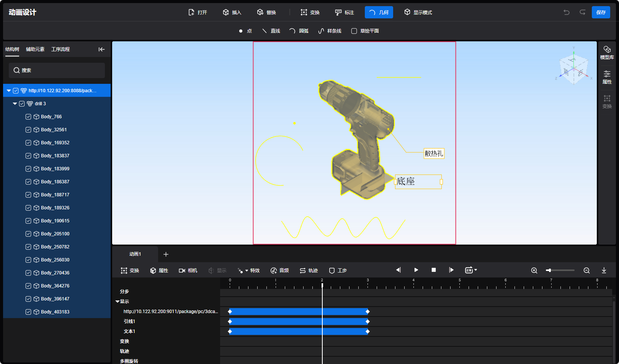Click the undo arrow icon
This screenshot has width=619, height=364.
(x=567, y=12)
